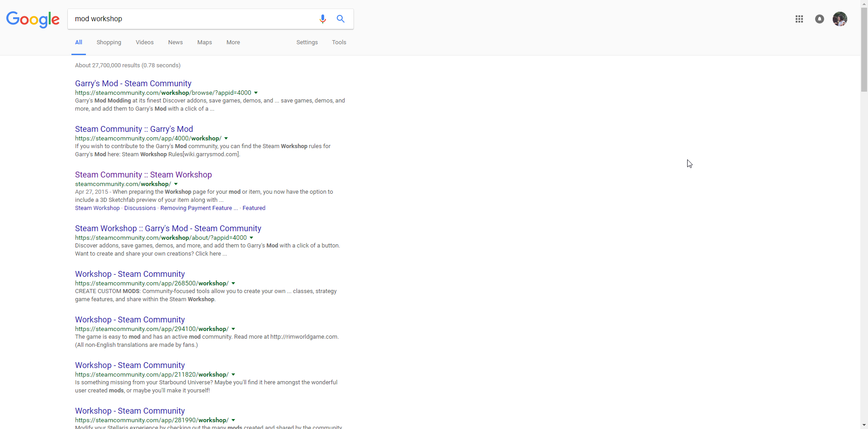Screen dimensions: 868x429
Task: Open the account profile avatar
Action: 840,19
